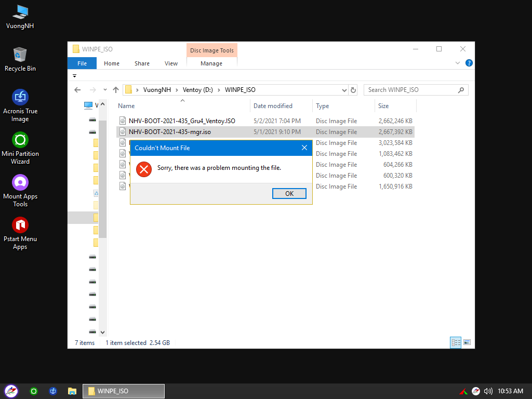The height and width of the screenshot is (399, 532).
Task: Switch to details view layout
Action: [x=455, y=342]
